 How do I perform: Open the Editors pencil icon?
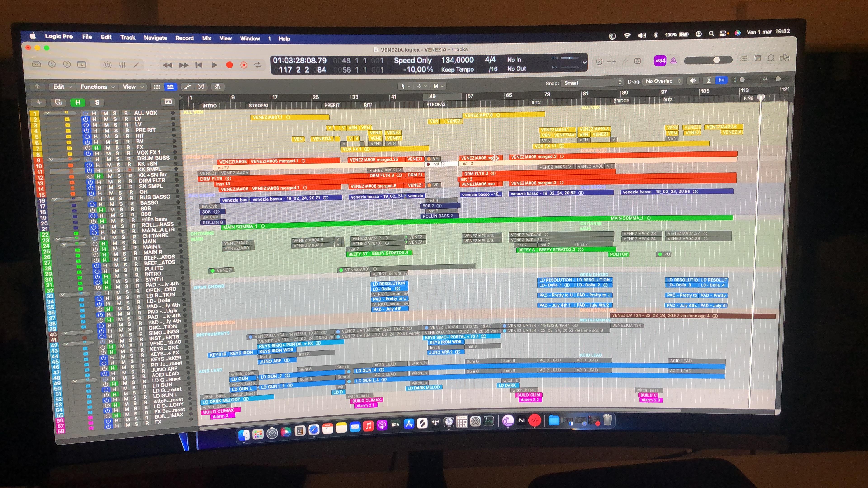click(x=136, y=65)
